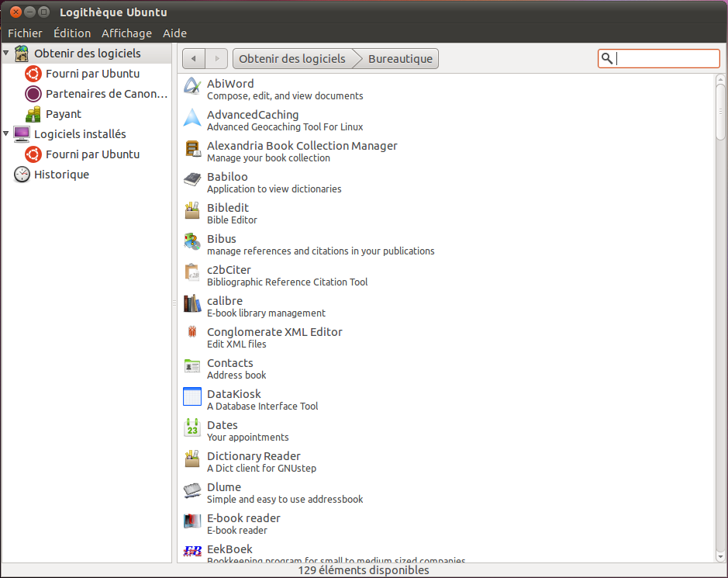This screenshot has width=728, height=578.
Task: Click Ubuntu logo under Obtenir des logiciels
Action: pyautogui.click(x=33, y=74)
